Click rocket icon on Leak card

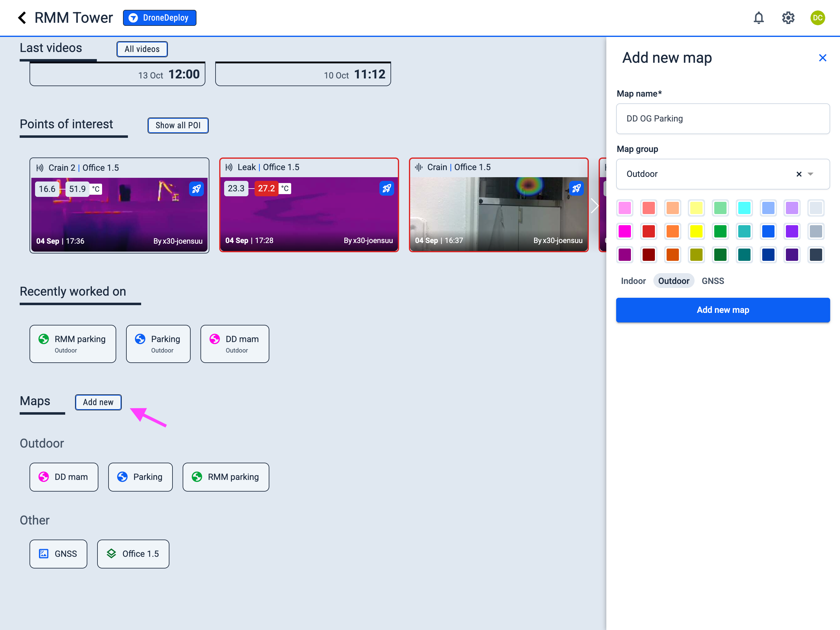[x=386, y=189]
